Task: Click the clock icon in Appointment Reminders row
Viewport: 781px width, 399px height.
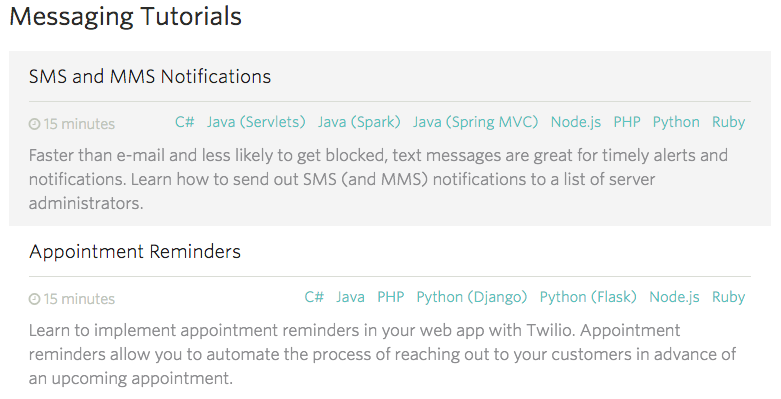Action: click(34, 299)
